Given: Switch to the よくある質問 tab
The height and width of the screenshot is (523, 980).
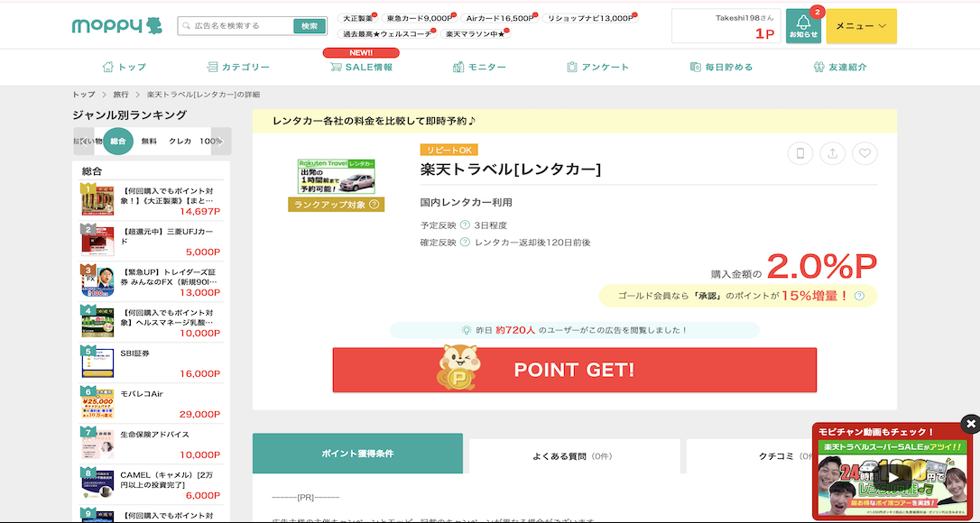Looking at the screenshot, I should tap(574, 456).
